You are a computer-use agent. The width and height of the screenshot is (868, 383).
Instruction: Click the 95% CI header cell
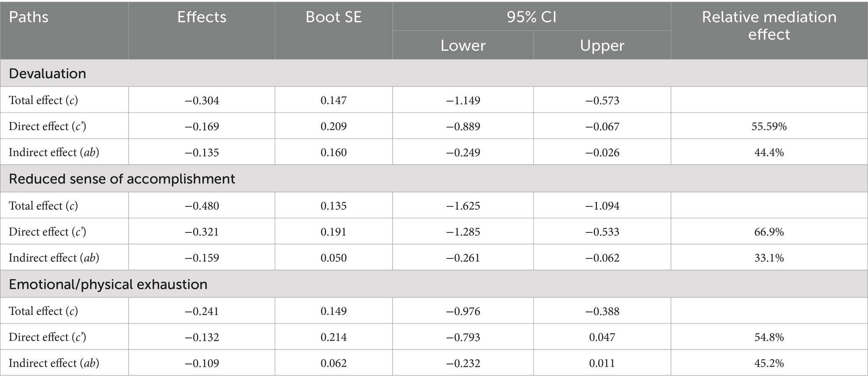(531, 17)
